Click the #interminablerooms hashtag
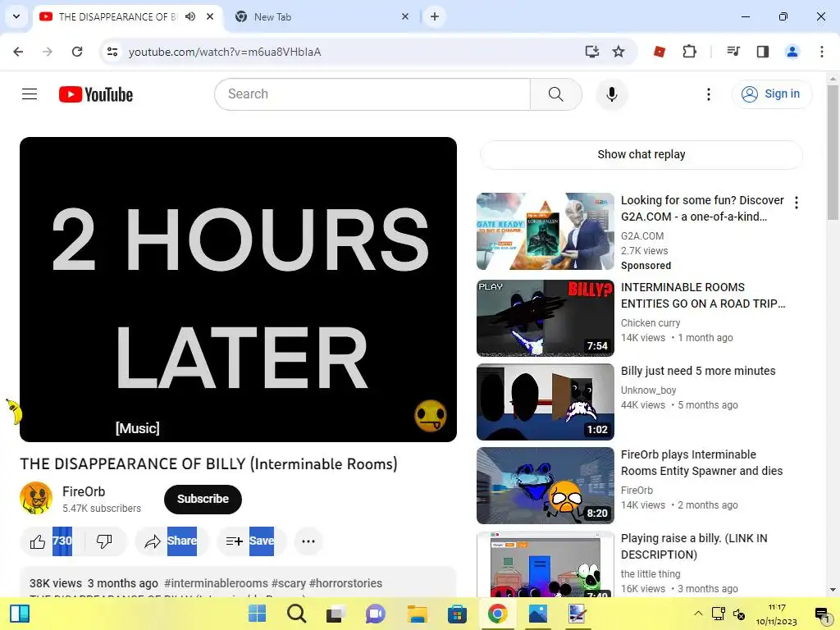Screen dimensions: 840x630 [216, 583]
